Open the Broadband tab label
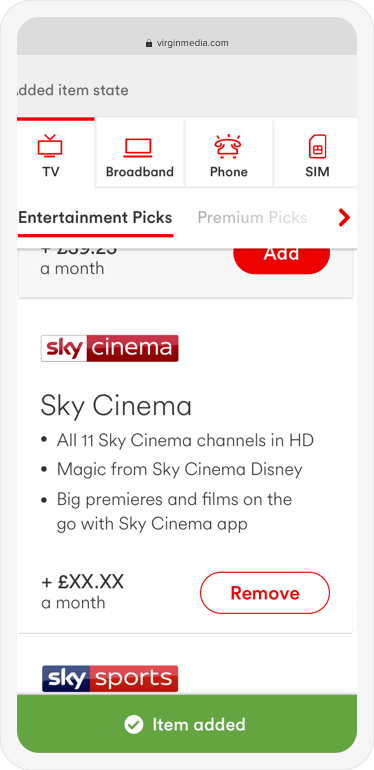The height and width of the screenshot is (770, 374). tap(140, 172)
